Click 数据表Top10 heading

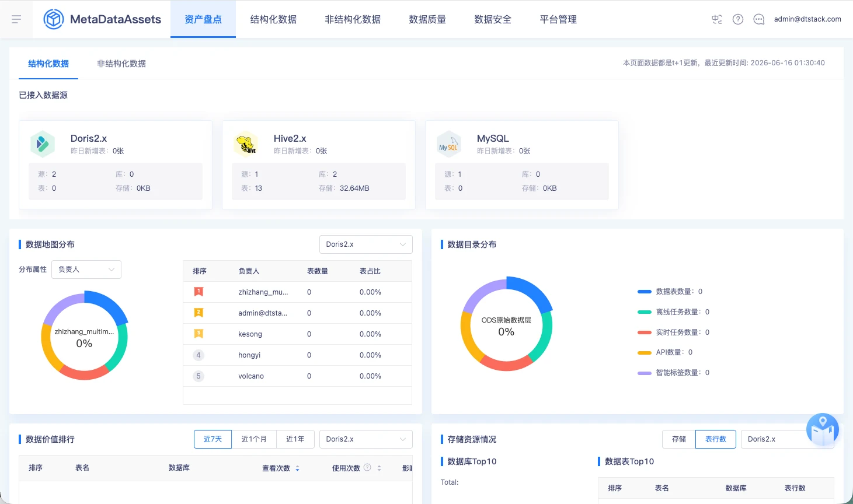click(629, 461)
